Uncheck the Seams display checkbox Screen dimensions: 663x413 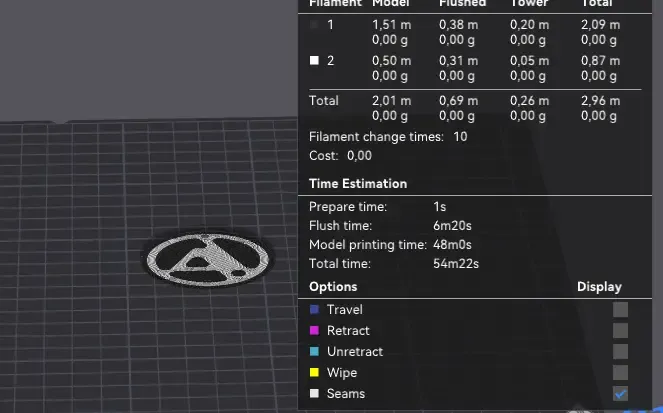coord(620,394)
